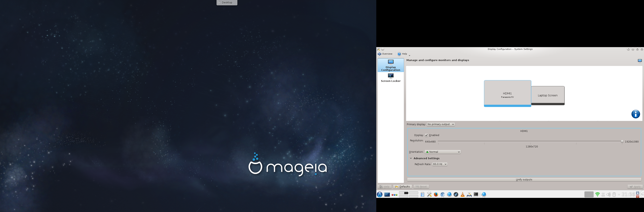This screenshot has width=644, height=212.
Task: Launch the terminal Konsole icon
Action: (476, 194)
